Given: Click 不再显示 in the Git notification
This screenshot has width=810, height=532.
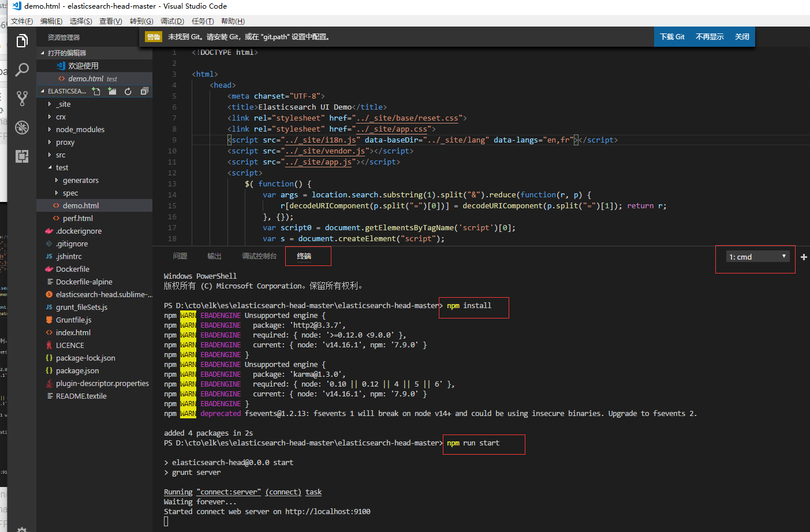Looking at the screenshot, I should pos(710,36).
